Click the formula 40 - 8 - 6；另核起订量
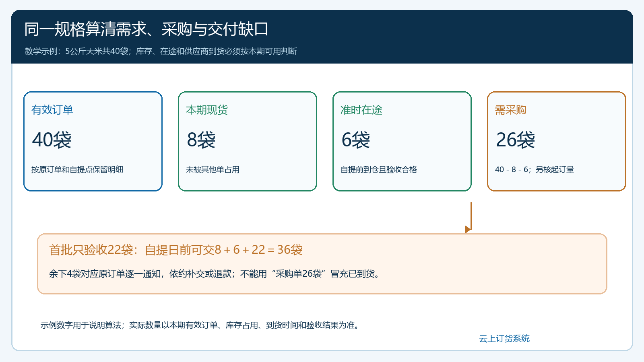 (x=535, y=169)
